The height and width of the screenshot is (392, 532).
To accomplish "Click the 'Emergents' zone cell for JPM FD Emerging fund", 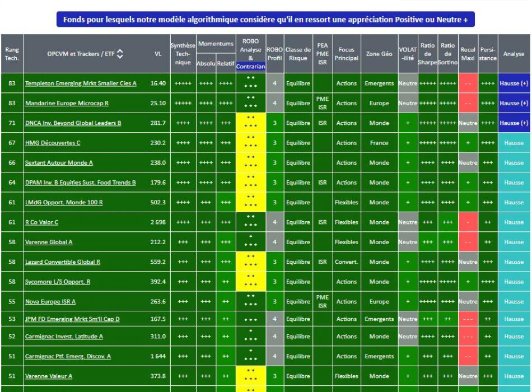I will click(379, 319).
